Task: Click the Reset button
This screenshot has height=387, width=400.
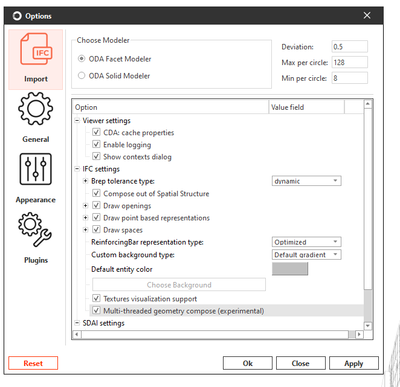Action: point(33,363)
